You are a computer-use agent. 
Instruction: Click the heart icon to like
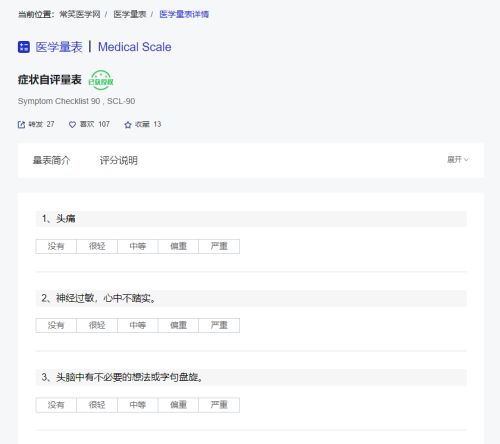pos(72,125)
